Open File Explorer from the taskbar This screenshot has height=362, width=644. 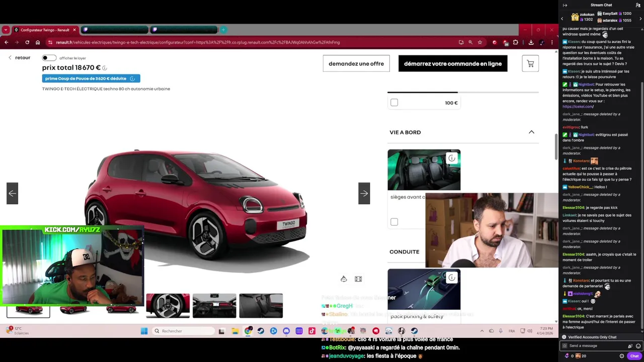235,331
